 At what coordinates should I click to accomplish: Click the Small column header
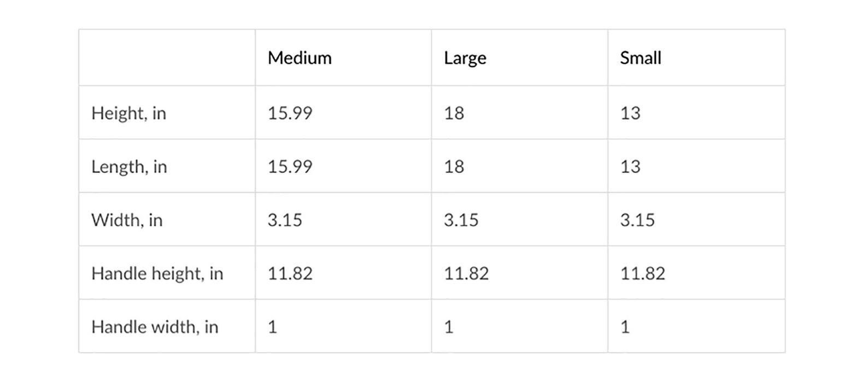click(641, 58)
